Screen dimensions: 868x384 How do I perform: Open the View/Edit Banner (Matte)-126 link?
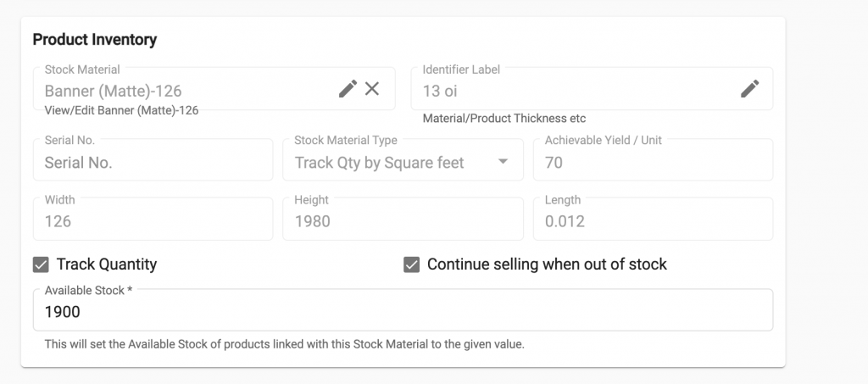[121, 110]
